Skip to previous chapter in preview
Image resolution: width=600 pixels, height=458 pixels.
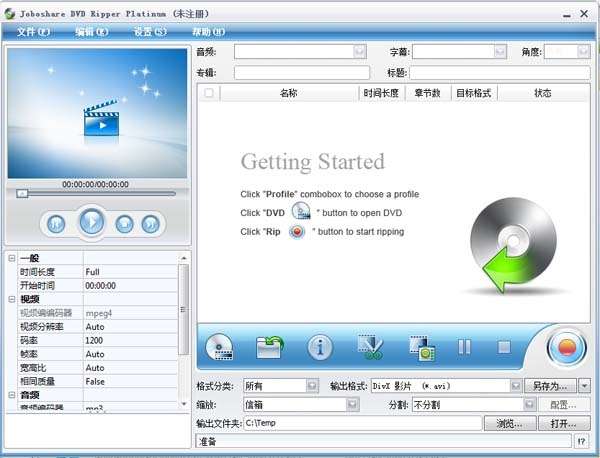pyautogui.click(x=56, y=224)
